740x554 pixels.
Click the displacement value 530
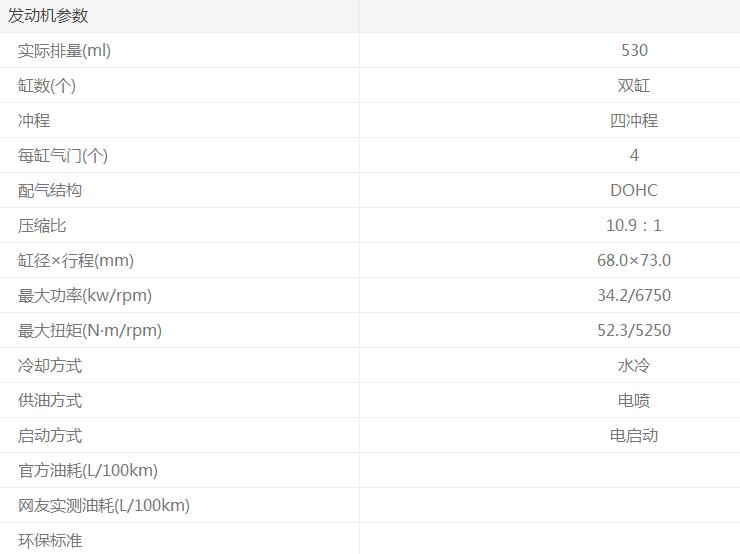click(634, 51)
